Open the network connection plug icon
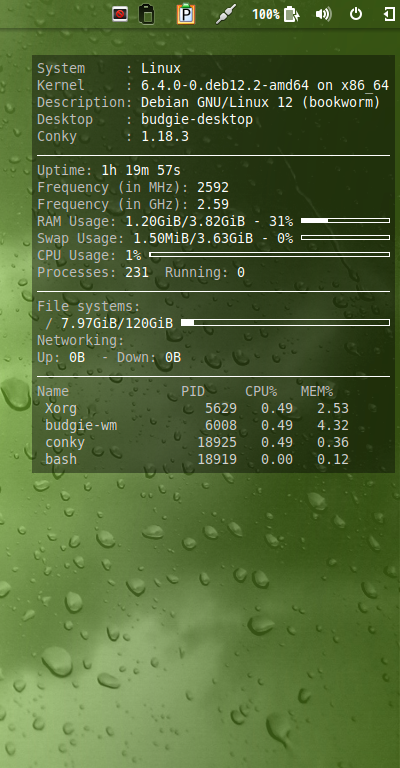This screenshot has width=400, height=768. (x=226, y=14)
